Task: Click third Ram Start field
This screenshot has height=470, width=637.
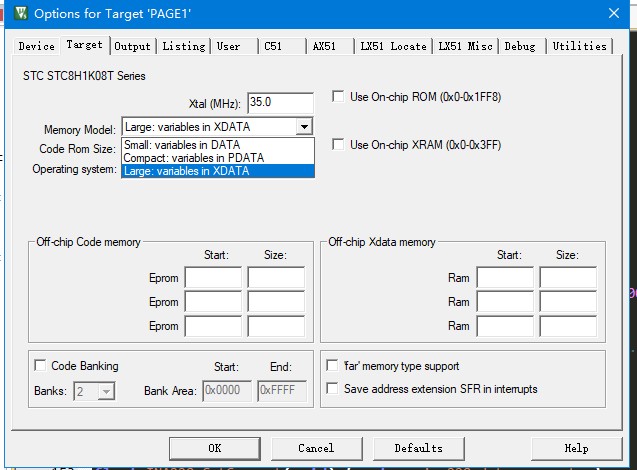Action: tap(505, 326)
